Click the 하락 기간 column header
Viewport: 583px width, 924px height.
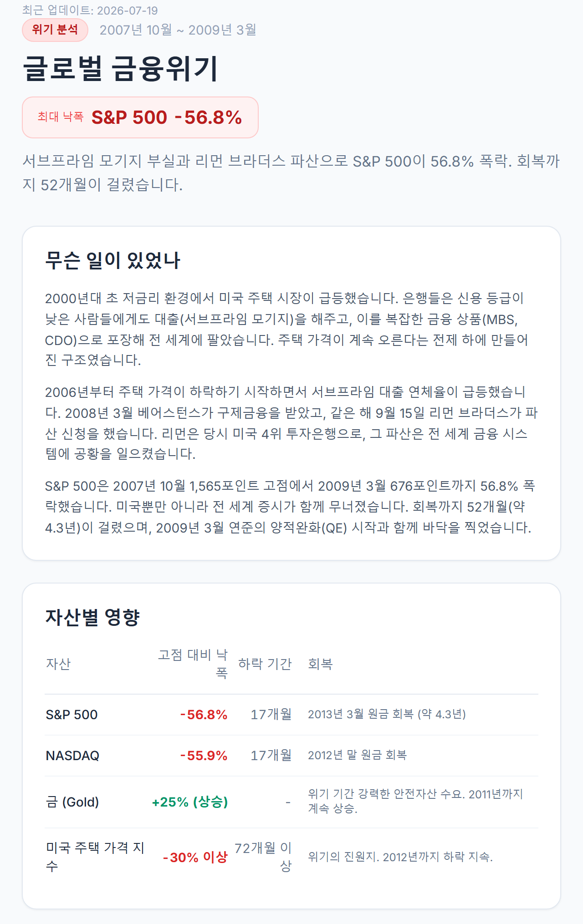pos(265,664)
